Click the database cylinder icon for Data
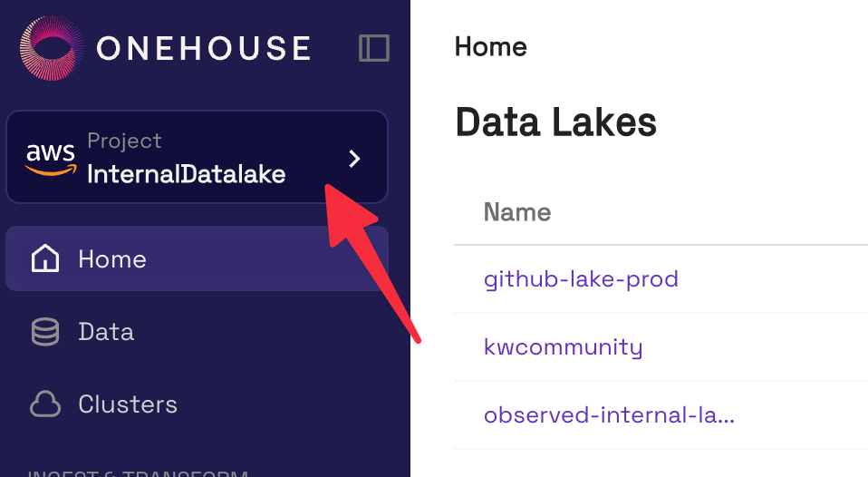Image resolution: width=868 pixels, height=477 pixels. coord(45,332)
